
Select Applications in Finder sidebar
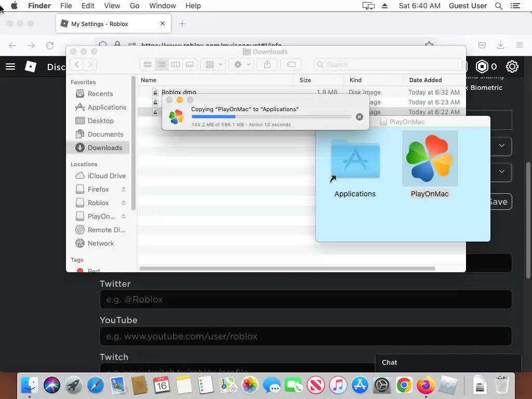point(101,107)
